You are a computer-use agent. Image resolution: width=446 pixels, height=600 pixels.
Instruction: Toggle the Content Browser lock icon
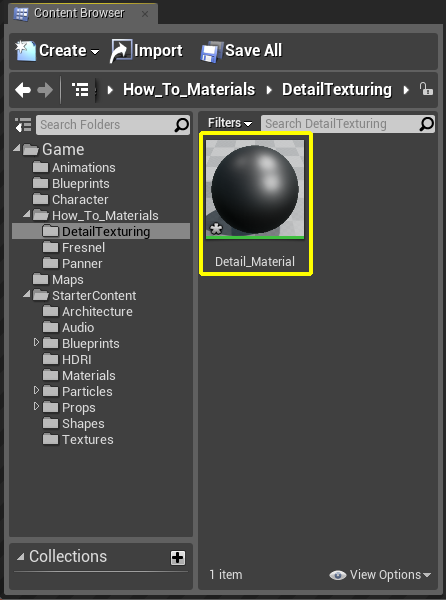coord(426,89)
